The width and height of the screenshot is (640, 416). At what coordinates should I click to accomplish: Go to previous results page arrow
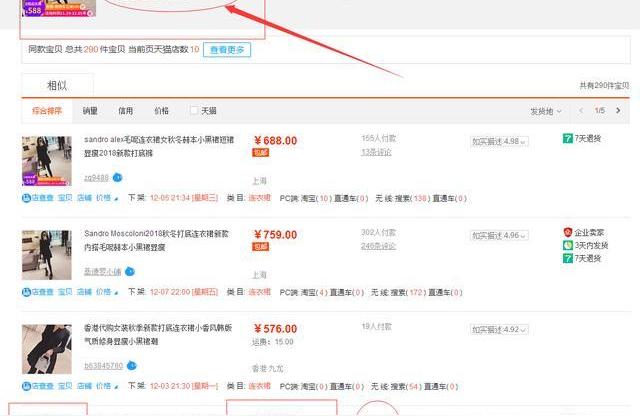tap(580, 110)
